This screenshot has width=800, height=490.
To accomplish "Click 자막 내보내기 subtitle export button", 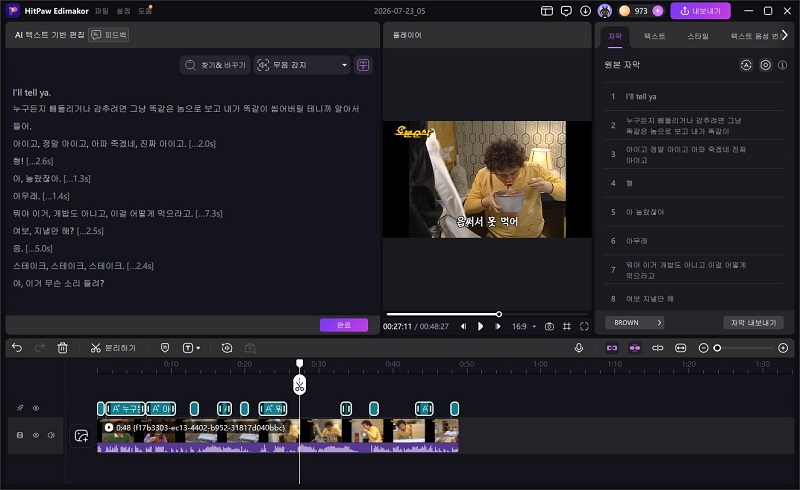I will (x=753, y=323).
